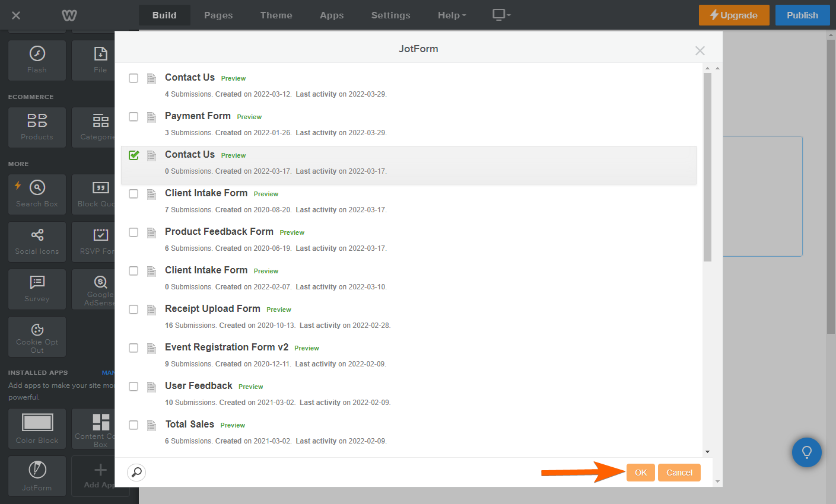Click the 'Receipt Upload Form' title
The height and width of the screenshot is (504, 836).
coord(212,309)
